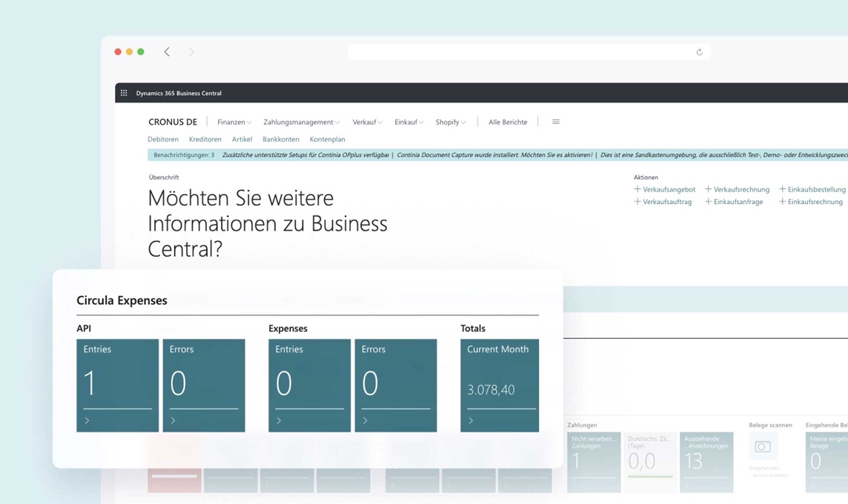Expand the Verkauf menu
The width and height of the screenshot is (848, 504).
(x=367, y=122)
